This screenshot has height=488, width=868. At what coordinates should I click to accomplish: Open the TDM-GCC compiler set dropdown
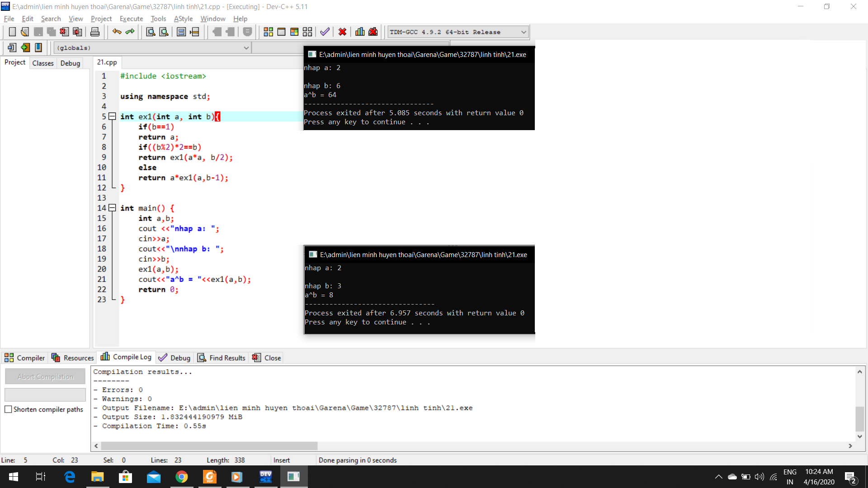[x=524, y=32]
